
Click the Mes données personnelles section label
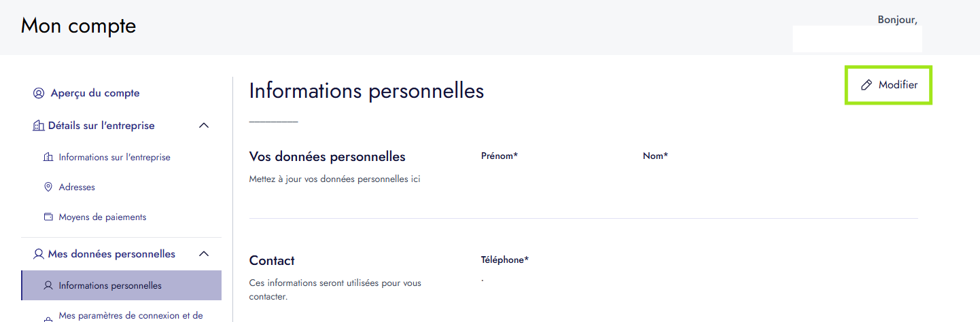point(111,254)
